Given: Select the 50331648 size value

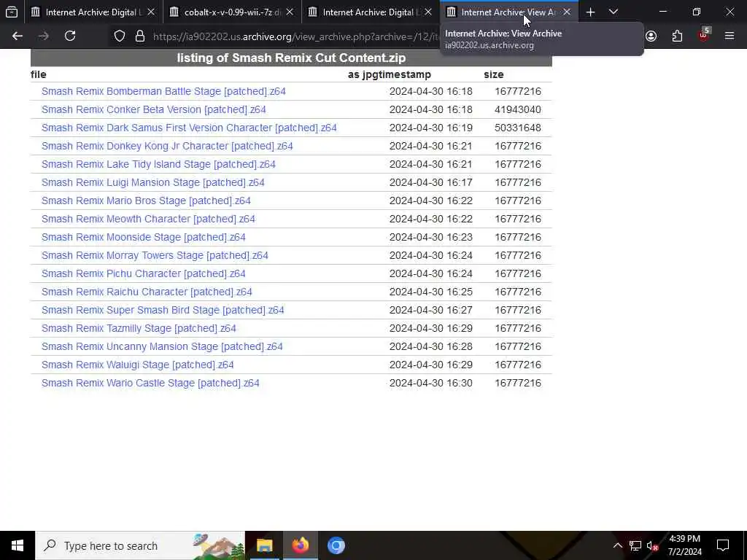Looking at the screenshot, I should [x=517, y=128].
